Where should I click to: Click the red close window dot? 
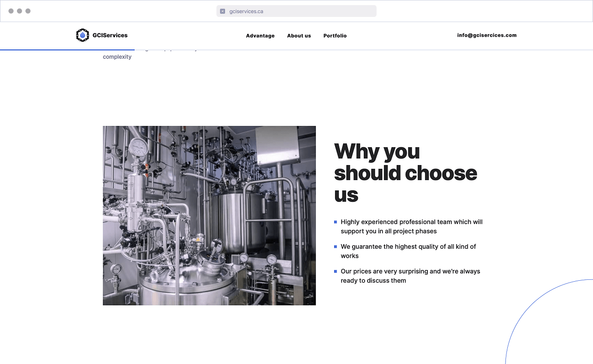[x=11, y=11]
